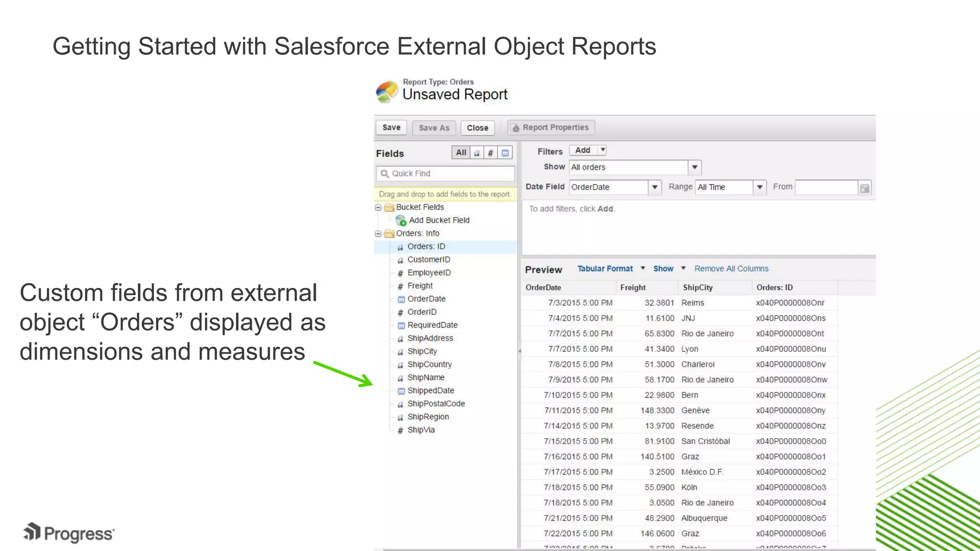Filter fields by number type icon
Screen dimensions: 980x551
coord(490,153)
